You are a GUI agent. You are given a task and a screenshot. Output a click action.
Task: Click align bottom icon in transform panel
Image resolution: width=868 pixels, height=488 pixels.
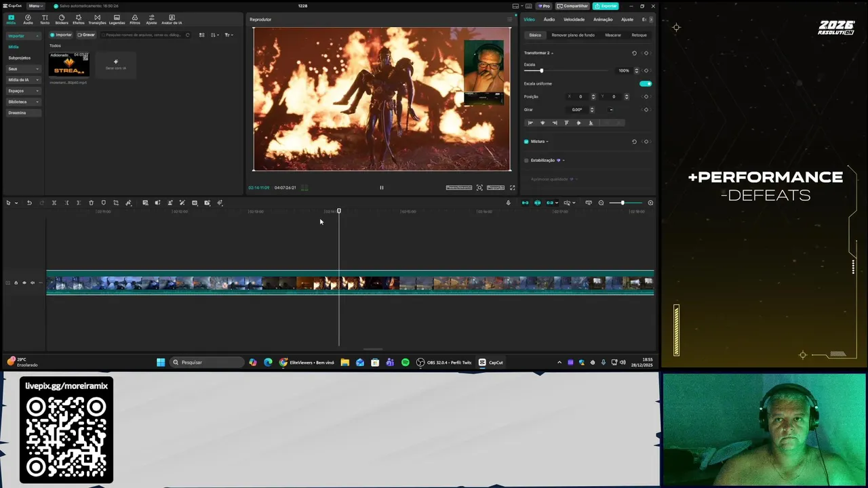point(591,123)
